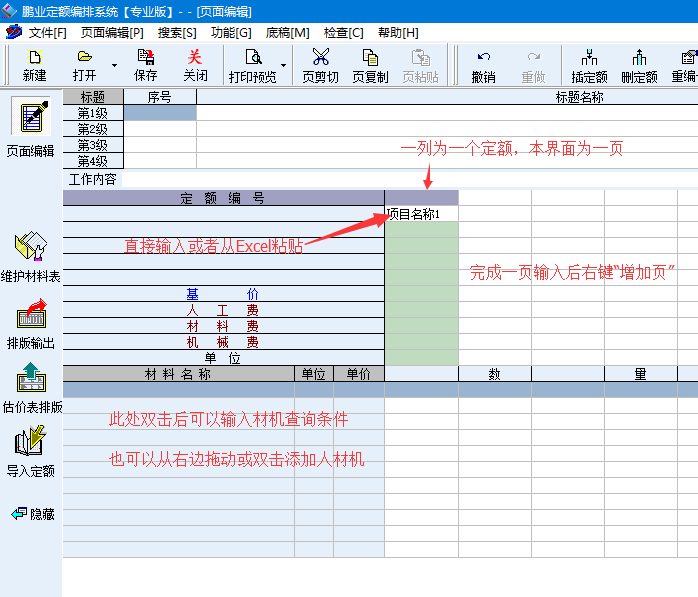Click the 关闭 (Close) toolbar icon
The image size is (698, 597).
195,57
